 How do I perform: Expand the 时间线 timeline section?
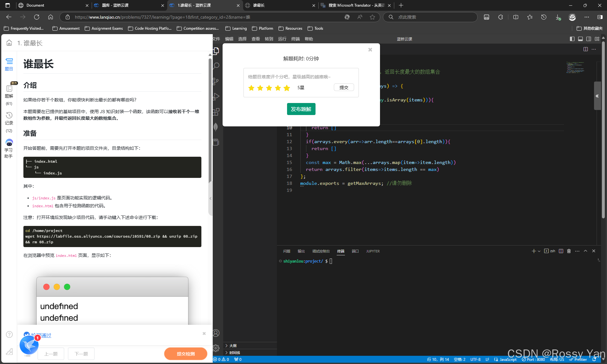pos(234,353)
